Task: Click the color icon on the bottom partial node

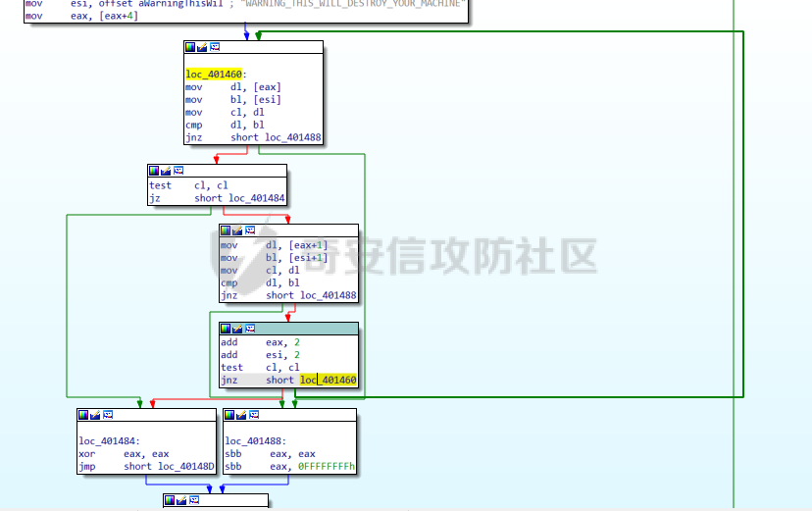Action: click(x=170, y=500)
